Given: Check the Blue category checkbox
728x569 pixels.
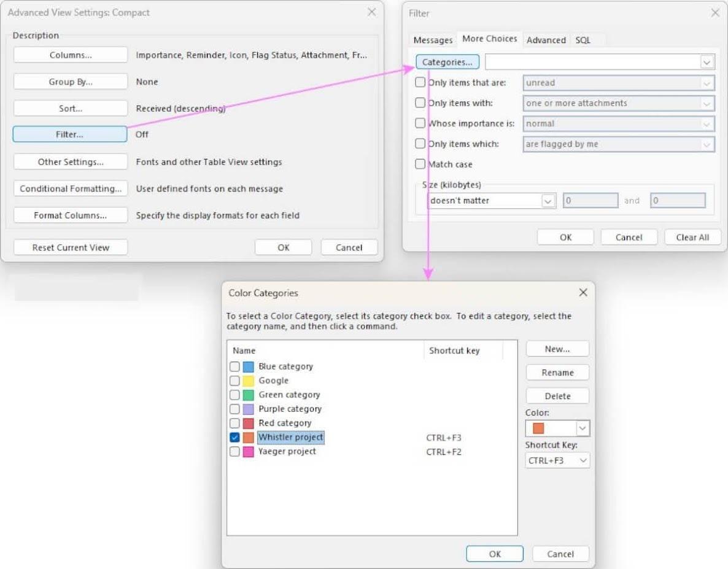Looking at the screenshot, I should [x=234, y=366].
